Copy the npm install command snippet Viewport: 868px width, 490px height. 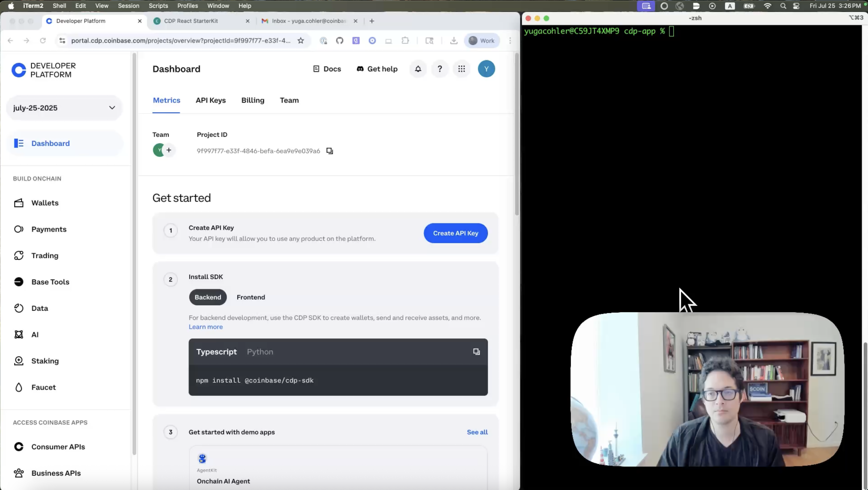pyautogui.click(x=476, y=352)
